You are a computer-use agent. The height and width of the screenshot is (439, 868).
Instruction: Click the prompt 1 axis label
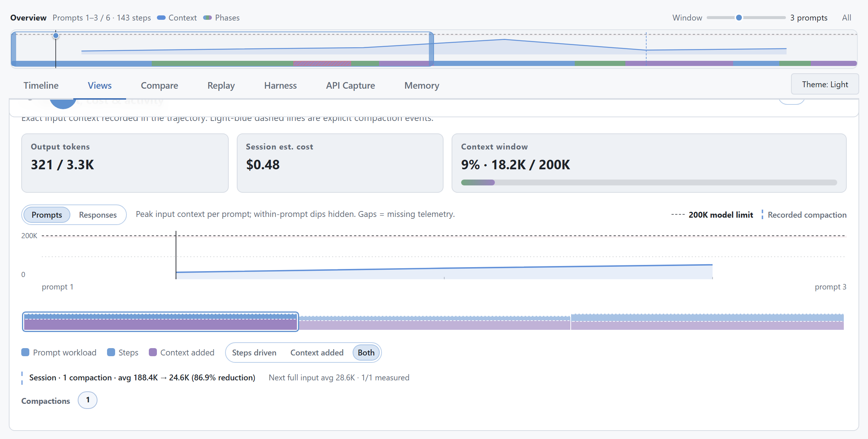[58, 287]
